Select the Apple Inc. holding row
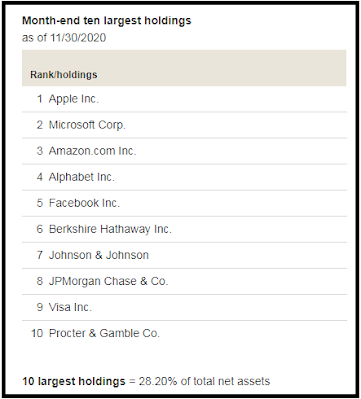Viewport: 361px width, 399px height. coord(184,99)
